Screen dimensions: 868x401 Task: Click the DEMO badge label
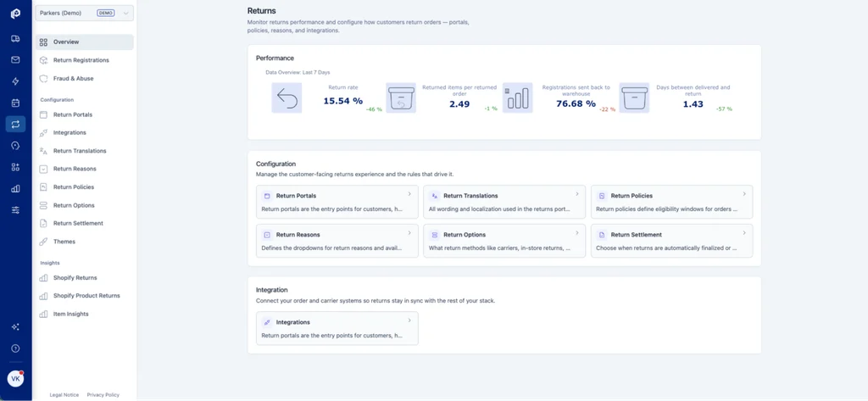tap(106, 13)
